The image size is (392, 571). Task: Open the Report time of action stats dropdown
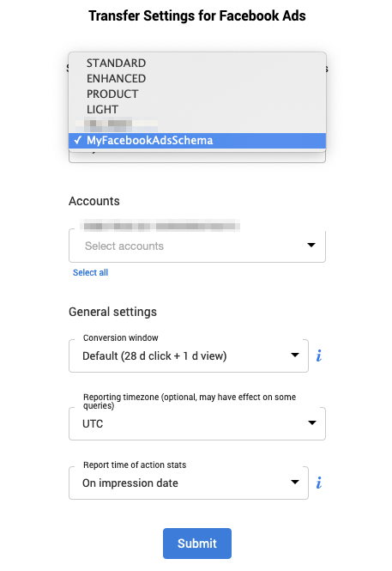pyautogui.click(x=189, y=483)
